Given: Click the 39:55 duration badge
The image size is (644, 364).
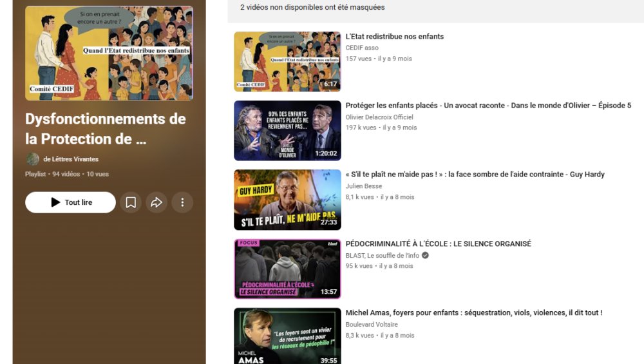Looking at the screenshot, I should pos(328,360).
